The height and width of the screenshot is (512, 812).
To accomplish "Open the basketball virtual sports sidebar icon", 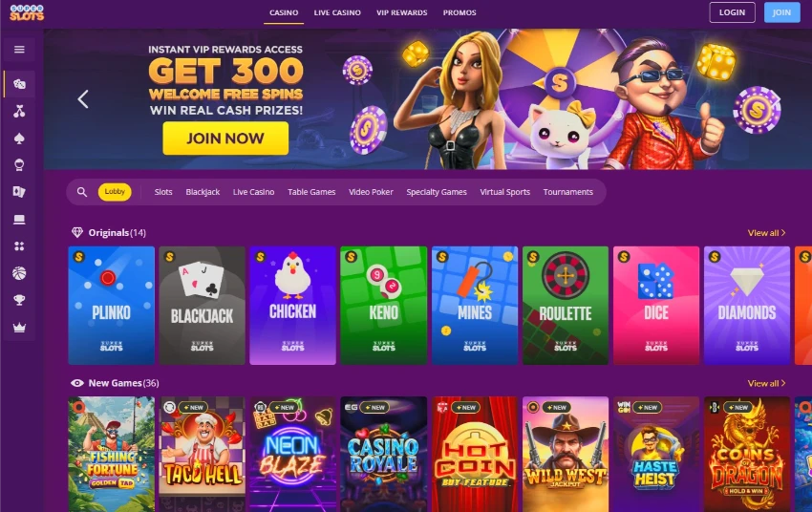I will [19, 273].
